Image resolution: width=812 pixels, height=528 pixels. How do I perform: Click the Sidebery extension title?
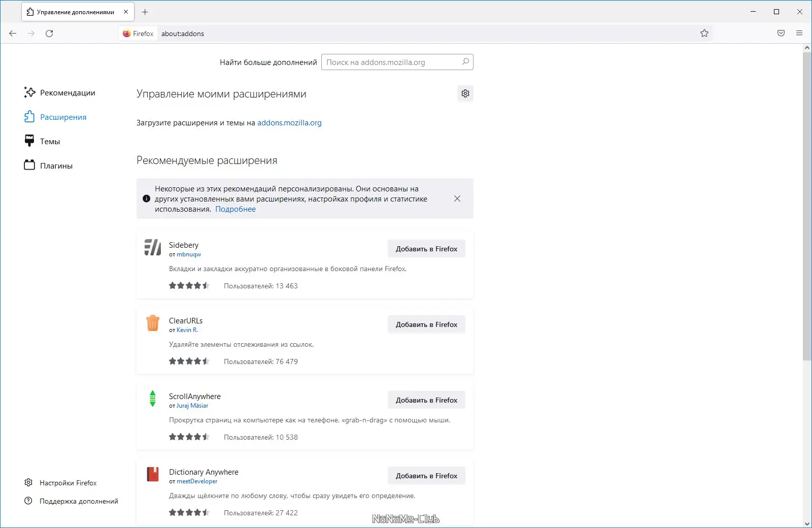click(x=184, y=245)
